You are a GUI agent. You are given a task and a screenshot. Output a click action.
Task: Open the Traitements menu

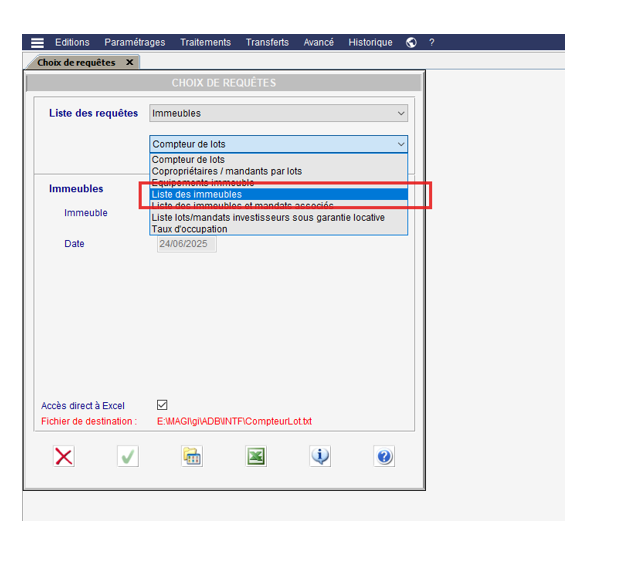tap(205, 43)
